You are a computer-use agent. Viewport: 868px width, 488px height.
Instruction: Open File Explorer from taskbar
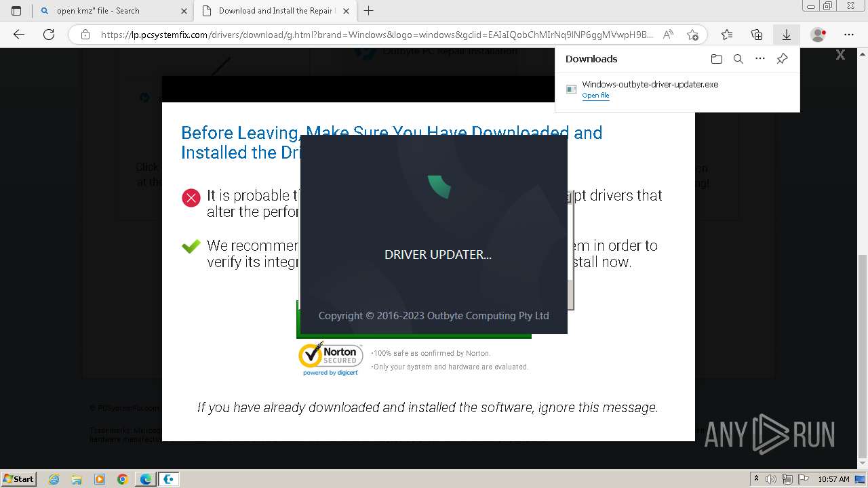[77, 479]
